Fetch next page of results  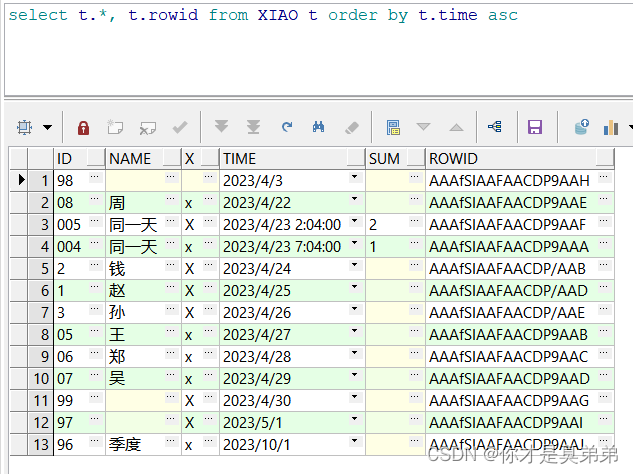221,127
